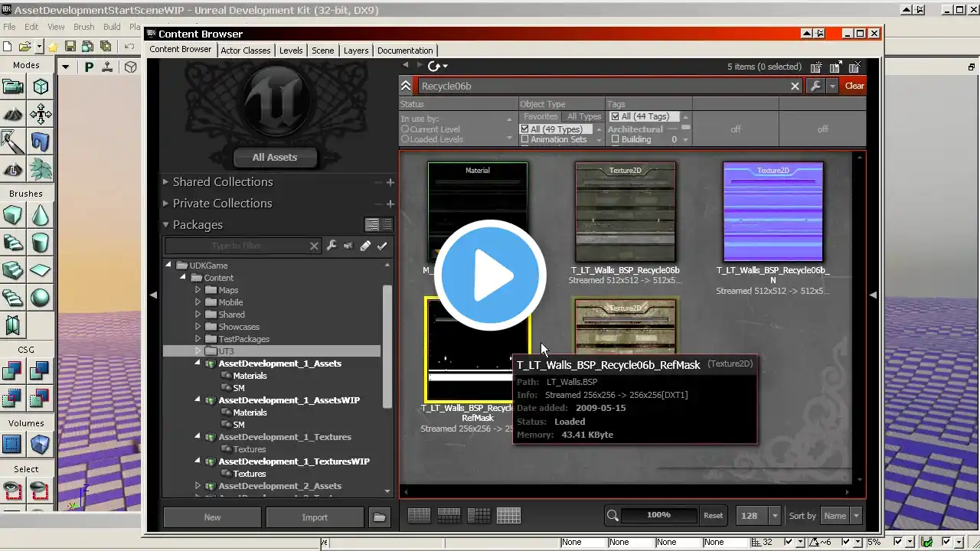Click the CSG Intersect icon
The height and width of the screenshot is (551, 980).
(x=12, y=399)
